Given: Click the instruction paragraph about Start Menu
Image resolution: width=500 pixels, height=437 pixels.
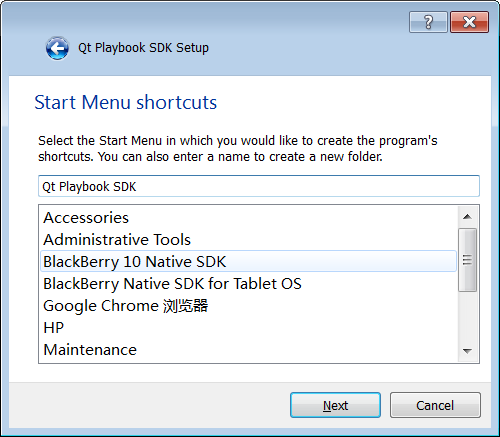Looking at the screenshot, I should (238, 149).
